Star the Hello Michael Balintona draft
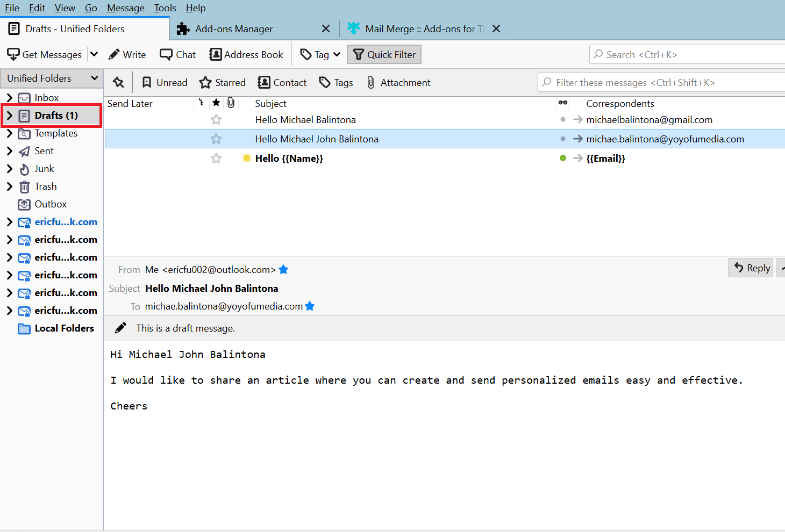This screenshot has height=532, width=785. pyautogui.click(x=216, y=119)
